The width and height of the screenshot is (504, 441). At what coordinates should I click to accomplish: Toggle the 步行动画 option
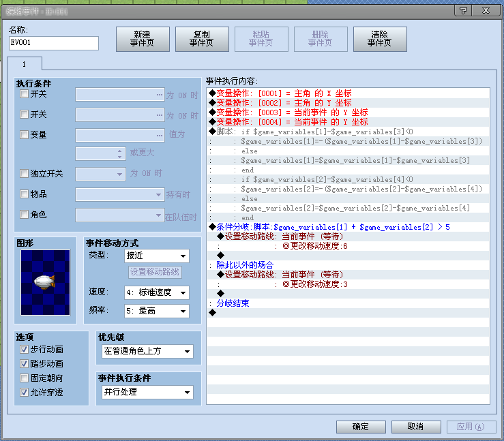(x=24, y=349)
